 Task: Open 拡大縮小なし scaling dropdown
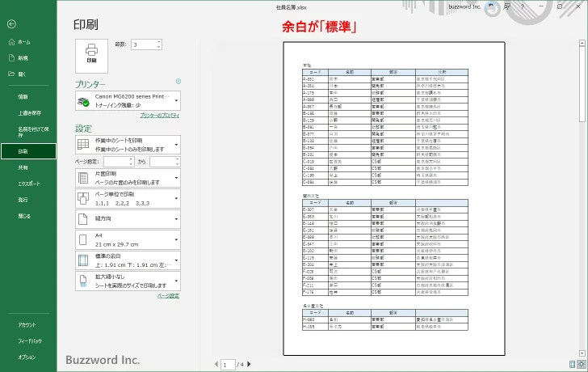click(128, 281)
